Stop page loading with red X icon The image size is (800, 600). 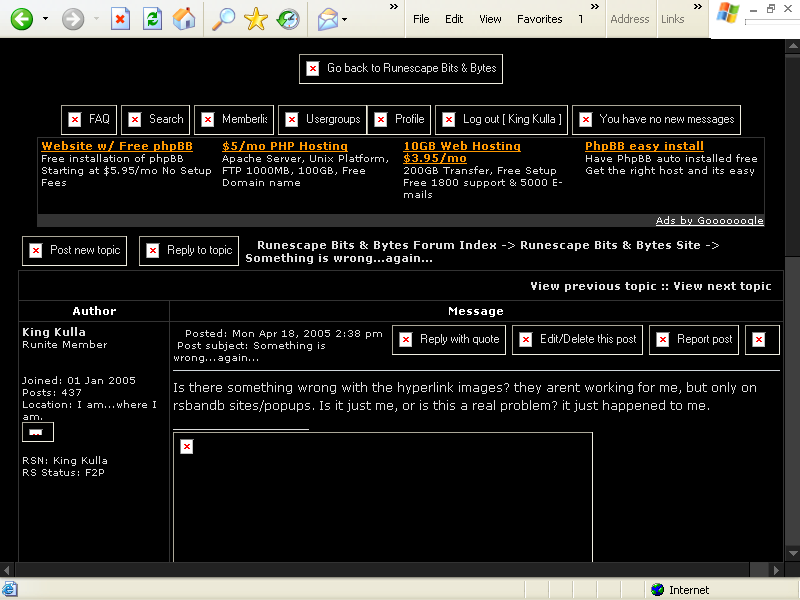(x=120, y=19)
